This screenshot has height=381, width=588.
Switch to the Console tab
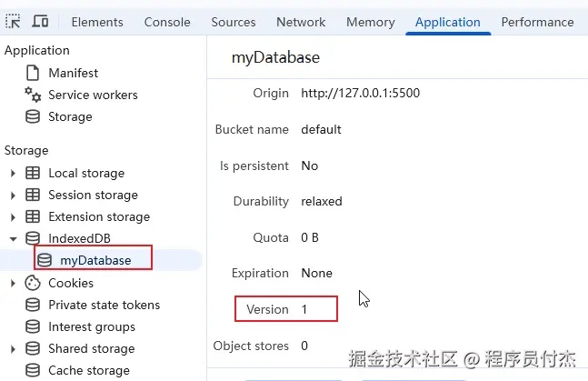[166, 22]
